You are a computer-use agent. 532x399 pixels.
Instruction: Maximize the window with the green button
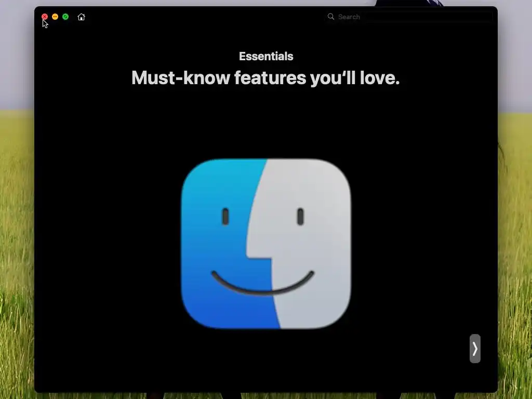(x=65, y=17)
